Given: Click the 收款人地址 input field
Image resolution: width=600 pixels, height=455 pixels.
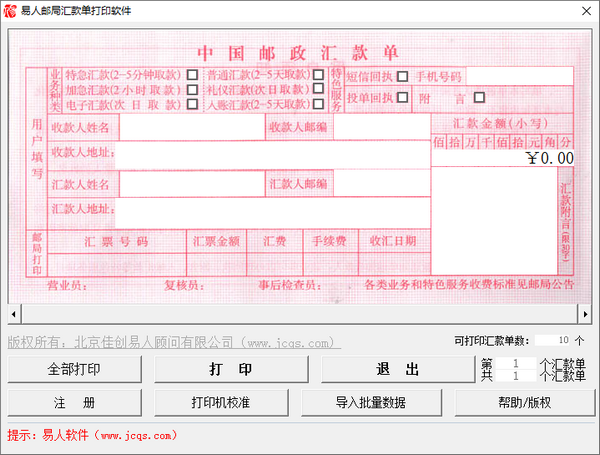Looking at the screenshot, I should tap(272, 155).
